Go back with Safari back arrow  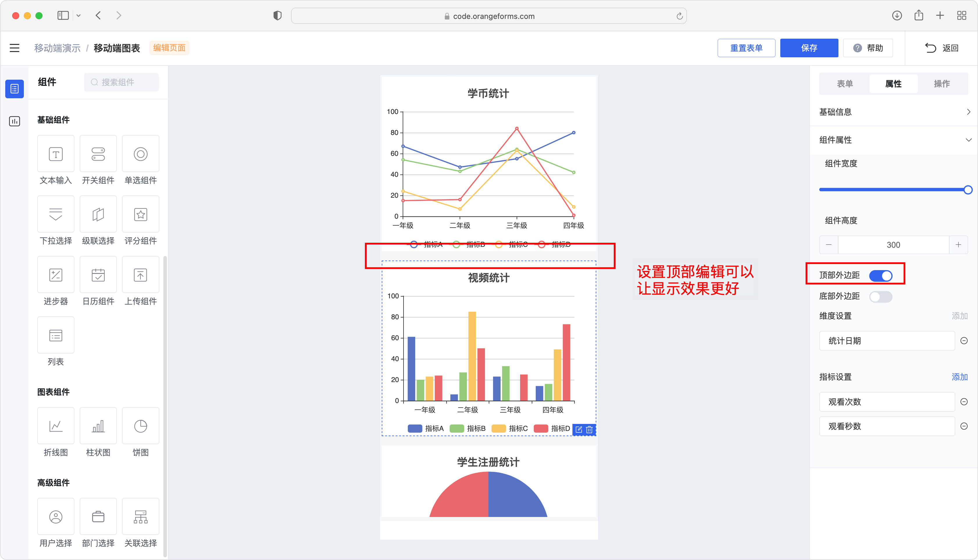click(99, 15)
